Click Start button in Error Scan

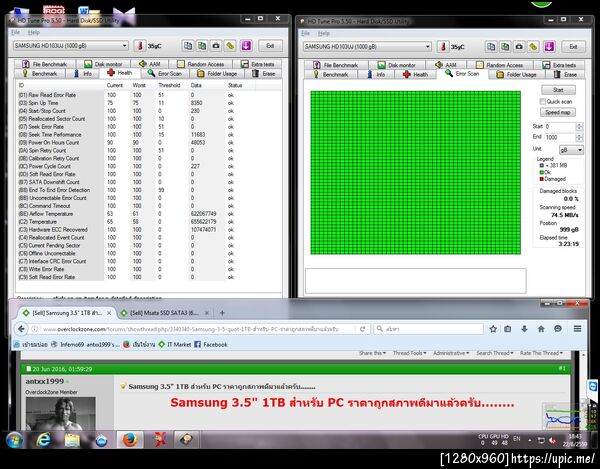pyautogui.click(x=558, y=90)
